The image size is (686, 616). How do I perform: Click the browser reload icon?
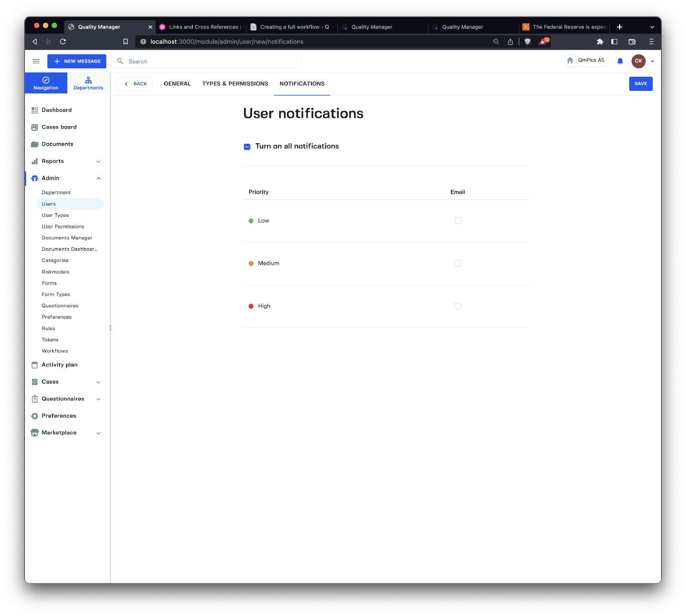[63, 42]
